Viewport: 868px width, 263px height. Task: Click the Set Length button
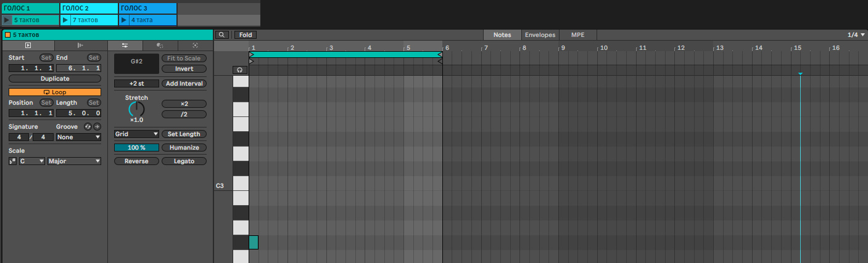point(184,134)
